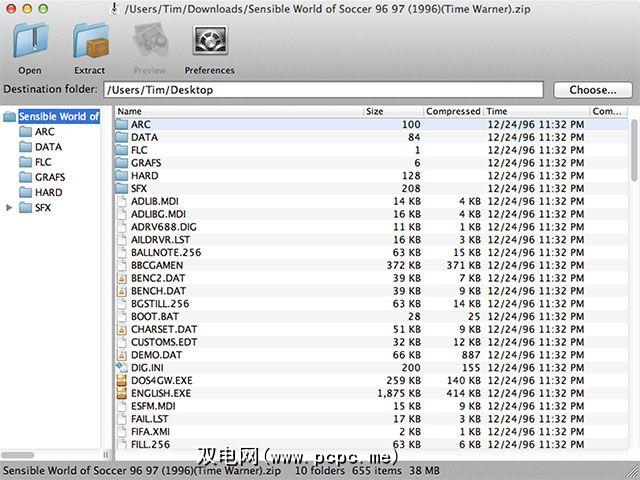
Task: Select the DATA folder in the sidebar tree
Action: click(48, 147)
